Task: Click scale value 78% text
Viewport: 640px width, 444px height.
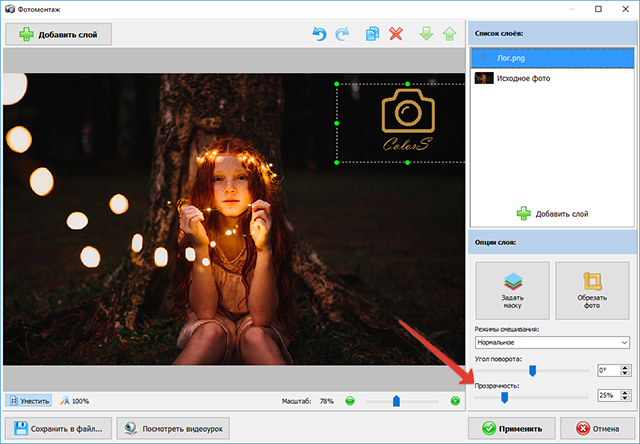Action: [x=327, y=401]
